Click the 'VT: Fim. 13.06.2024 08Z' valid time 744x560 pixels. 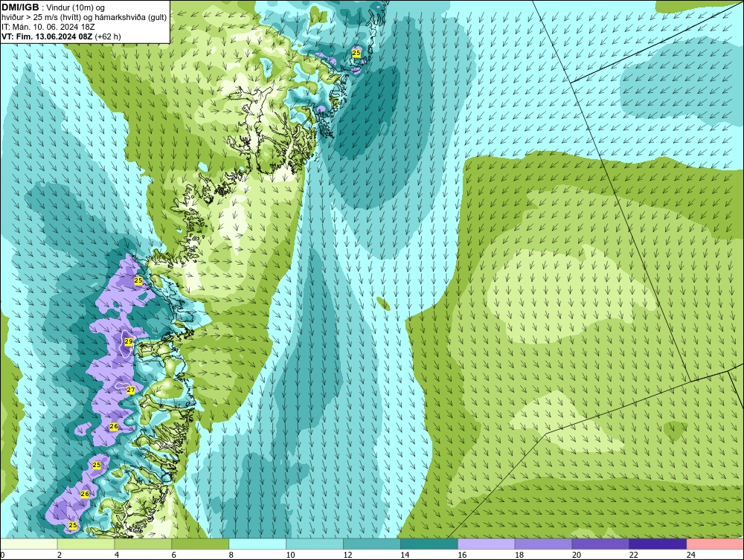(x=47, y=36)
